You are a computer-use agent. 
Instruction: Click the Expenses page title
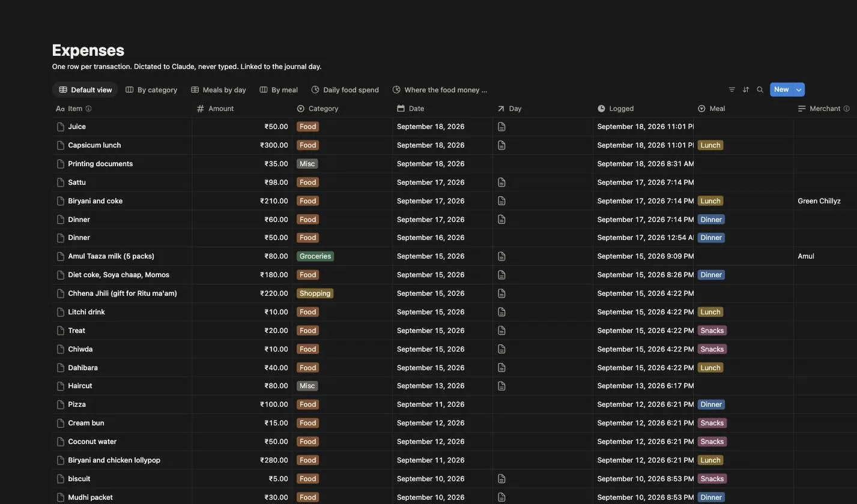coord(88,50)
